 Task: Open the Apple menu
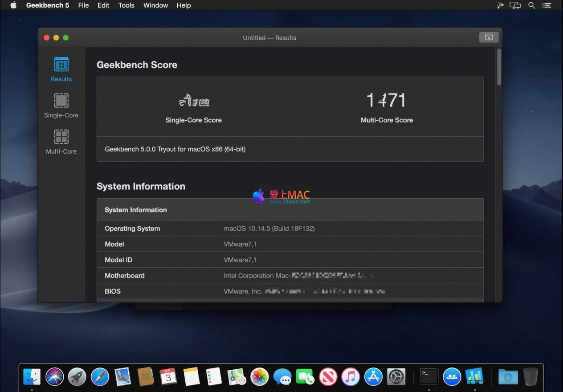click(13, 5)
